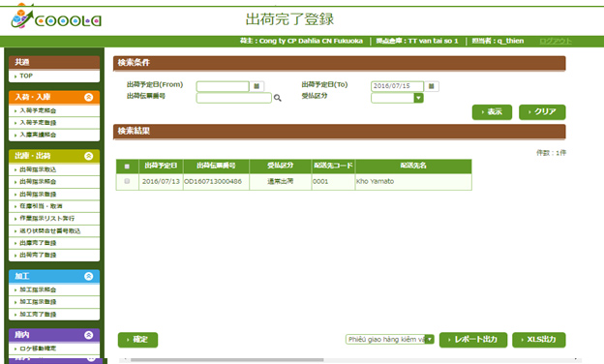This screenshot has height=364, width=604.
Task: Click the OD160713000486 slip number cell
Action: click(216, 181)
